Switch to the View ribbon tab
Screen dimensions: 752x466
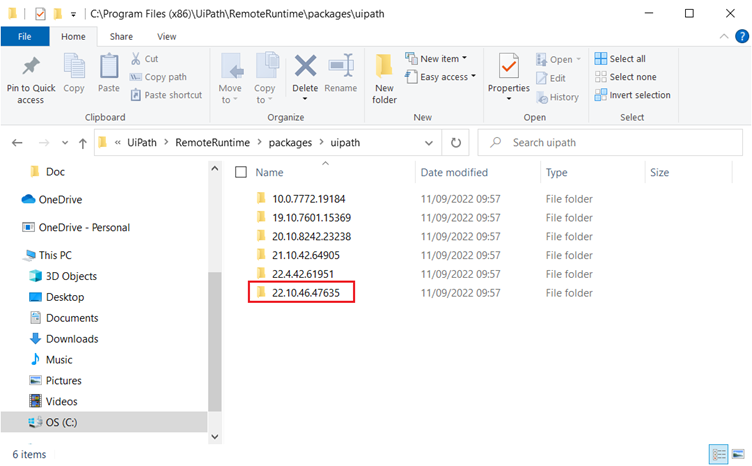tap(166, 36)
